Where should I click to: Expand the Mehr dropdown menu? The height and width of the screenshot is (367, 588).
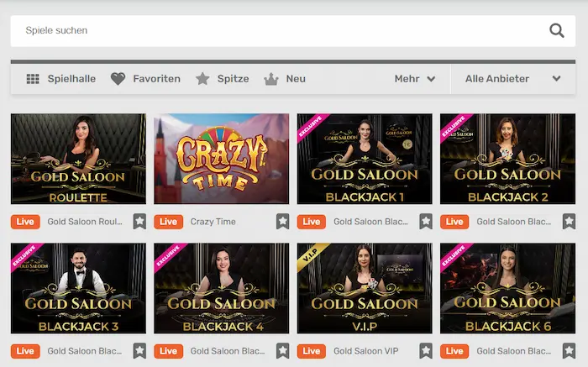coord(415,79)
